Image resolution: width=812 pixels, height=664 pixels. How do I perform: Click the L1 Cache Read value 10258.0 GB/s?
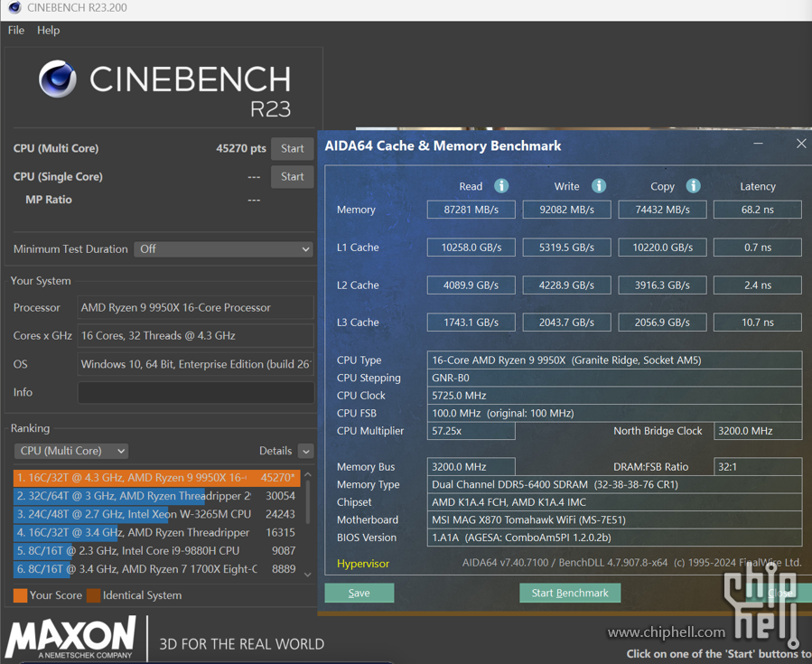pos(471,248)
